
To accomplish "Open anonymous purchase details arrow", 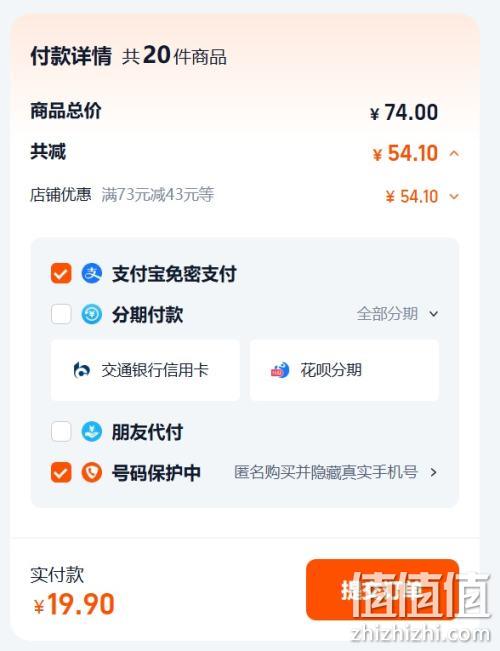I will coord(434,472).
